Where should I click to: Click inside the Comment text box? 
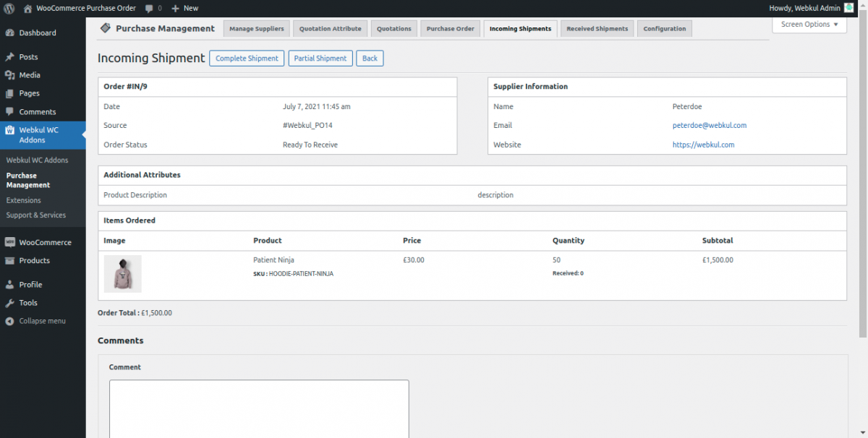click(258, 408)
